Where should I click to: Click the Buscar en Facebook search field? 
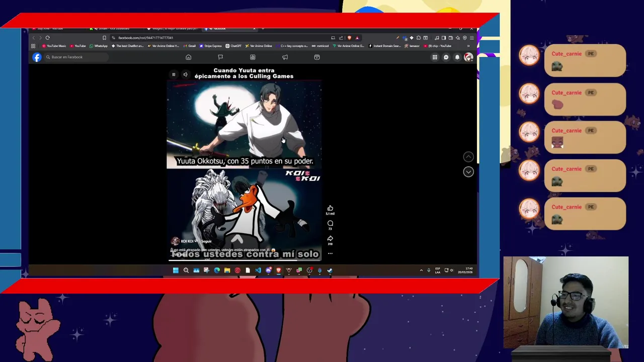click(x=75, y=57)
